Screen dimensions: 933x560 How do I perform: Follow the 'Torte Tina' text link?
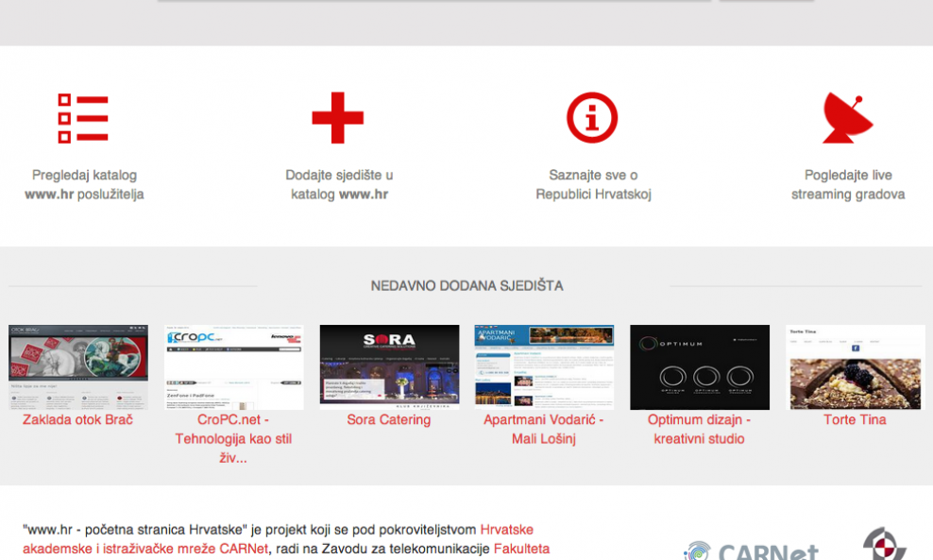[x=855, y=419]
